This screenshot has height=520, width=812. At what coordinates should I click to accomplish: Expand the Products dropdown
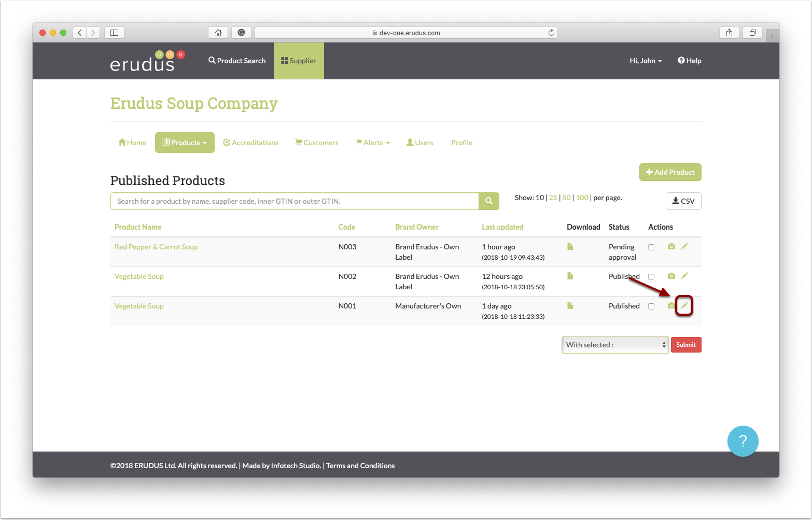coord(185,143)
